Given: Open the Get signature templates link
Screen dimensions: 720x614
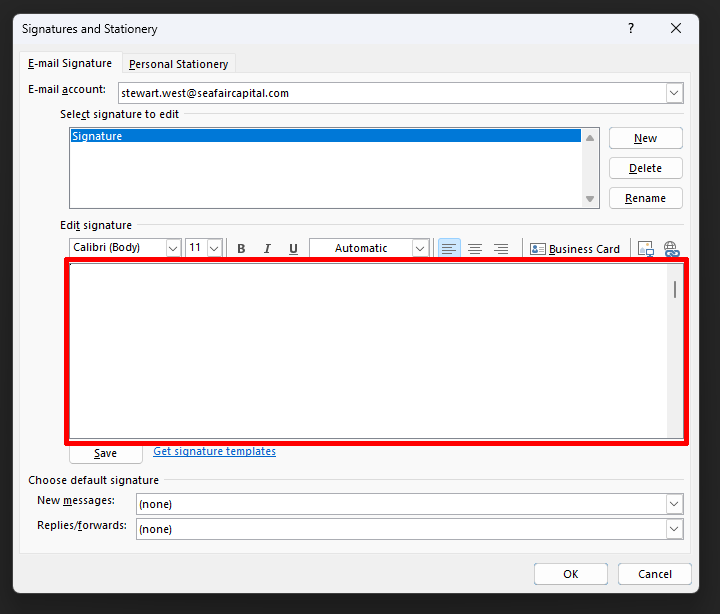Looking at the screenshot, I should coord(214,451).
